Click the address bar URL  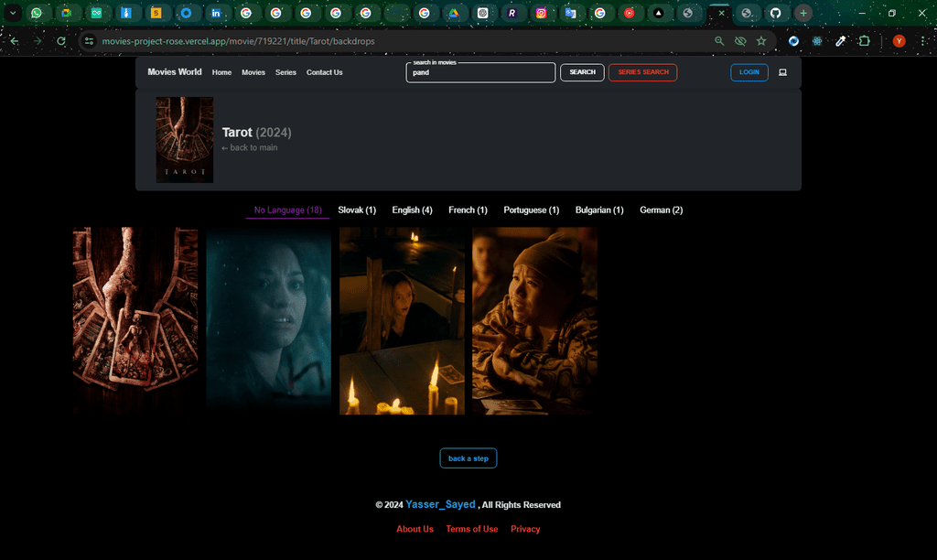[239, 41]
